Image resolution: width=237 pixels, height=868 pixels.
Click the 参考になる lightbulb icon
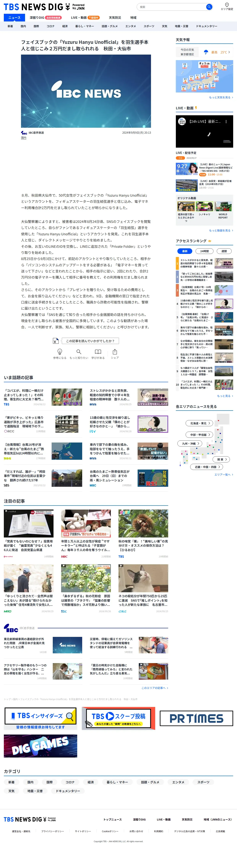pyautogui.click(x=59, y=351)
